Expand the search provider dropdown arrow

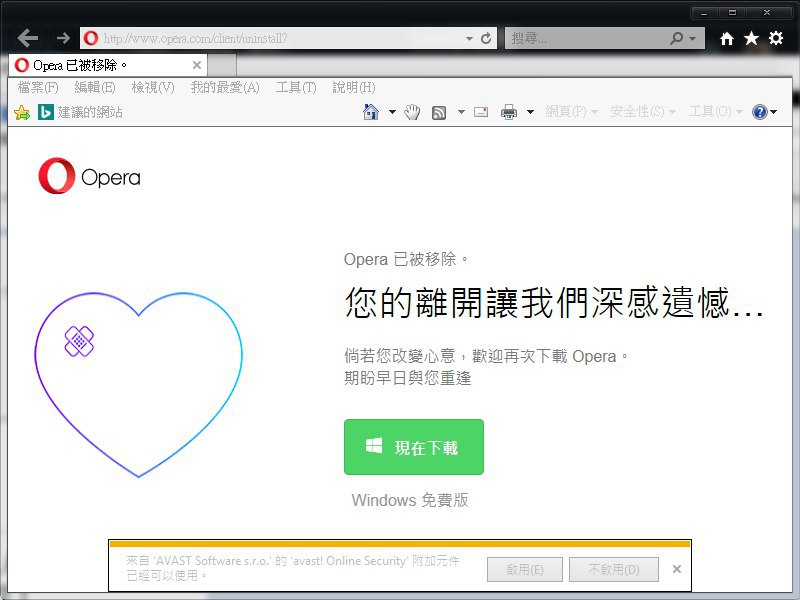[693, 38]
